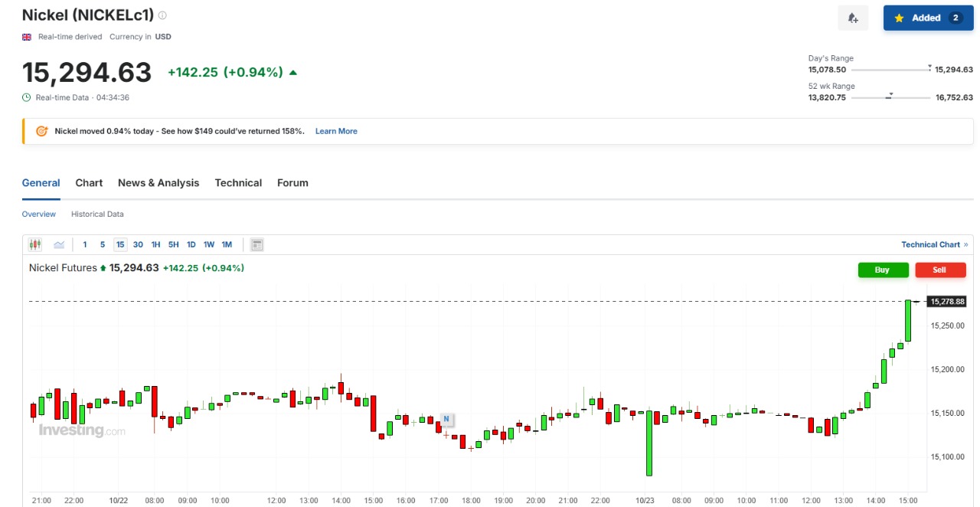This screenshot has width=980, height=507.
Task: Select the candlestick chart type icon
Action: tap(35, 245)
